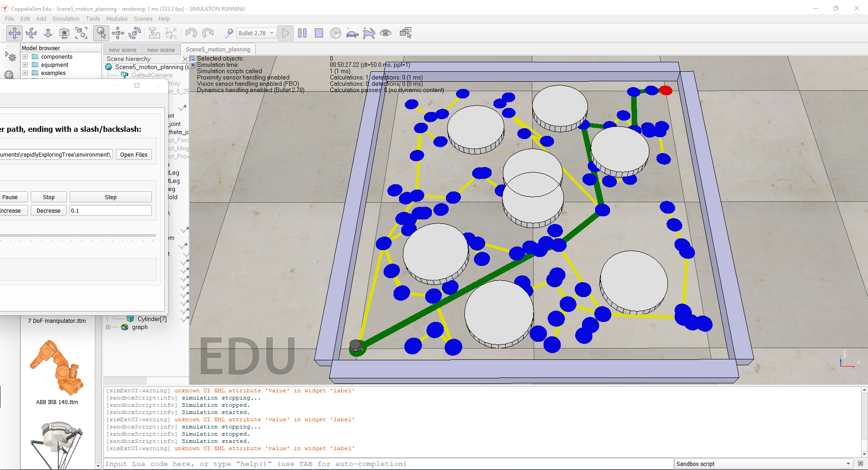Open the Sandbox script dropdown
This screenshot has width=868, height=470.
coord(763,464)
